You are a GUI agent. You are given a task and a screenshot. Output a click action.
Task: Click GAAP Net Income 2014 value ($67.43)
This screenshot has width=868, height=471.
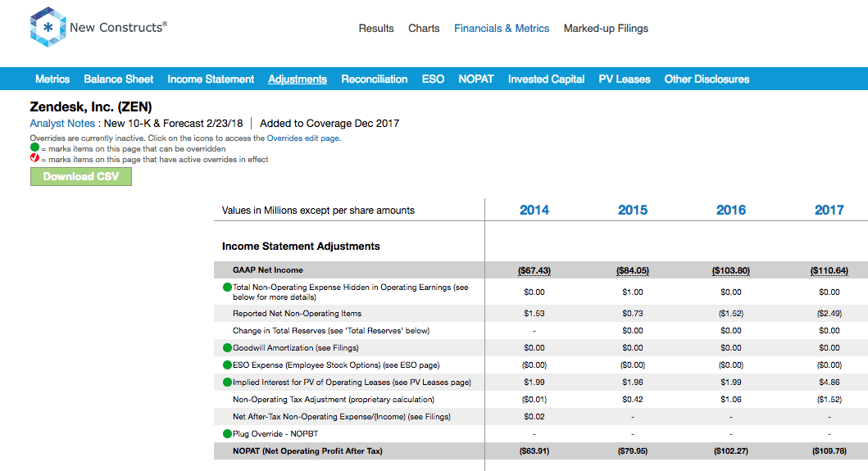534,270
